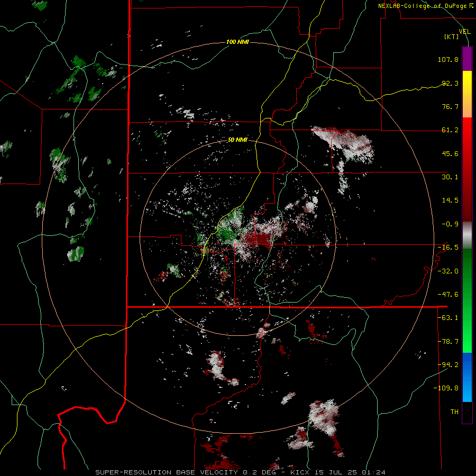This screenshot has width=476, height=476.
Task: Select the 45.6 value on velocity scale
Action: coord(450,153)
